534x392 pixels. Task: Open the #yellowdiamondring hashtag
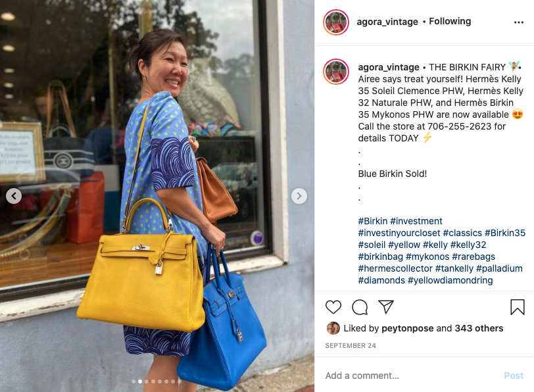pos(450,280)
